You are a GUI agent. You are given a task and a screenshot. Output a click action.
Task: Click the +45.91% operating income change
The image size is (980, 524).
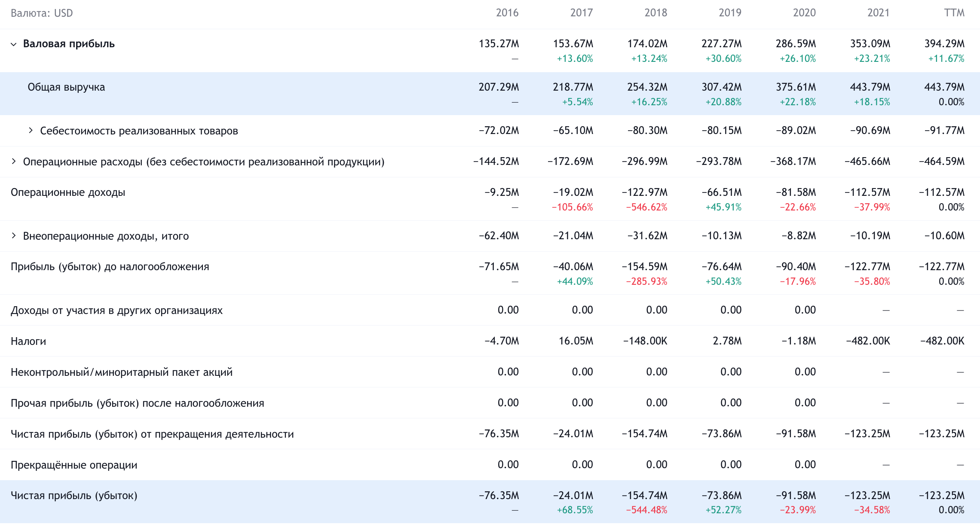click(723, 207)
